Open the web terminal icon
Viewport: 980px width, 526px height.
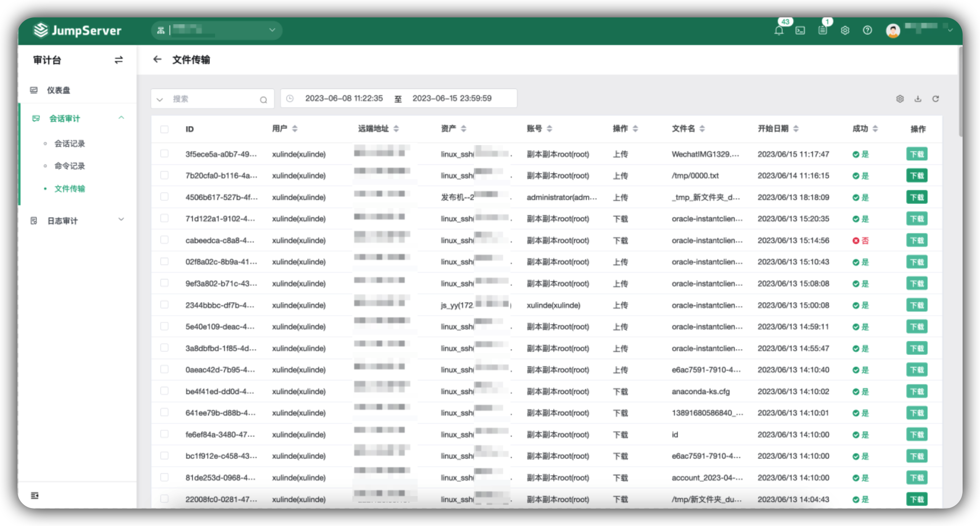(800, 30)
